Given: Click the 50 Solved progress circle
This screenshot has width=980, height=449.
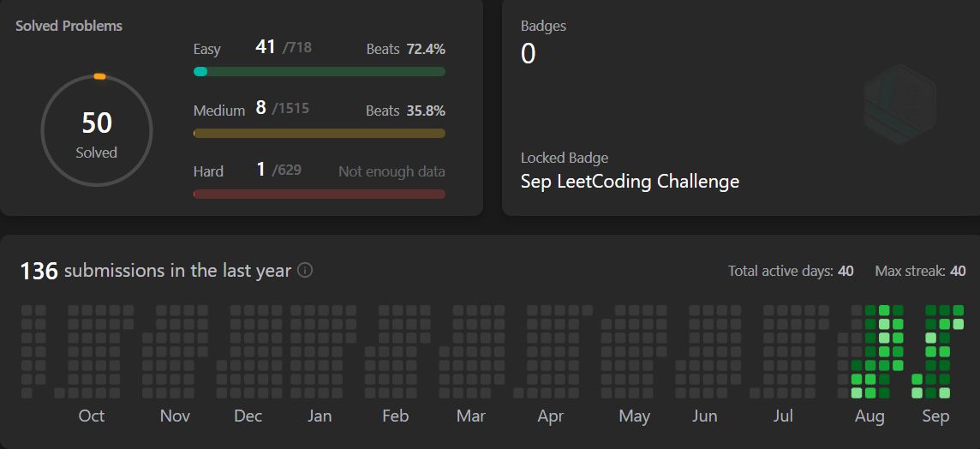Looking at the screenshot, I should (97, 131).
